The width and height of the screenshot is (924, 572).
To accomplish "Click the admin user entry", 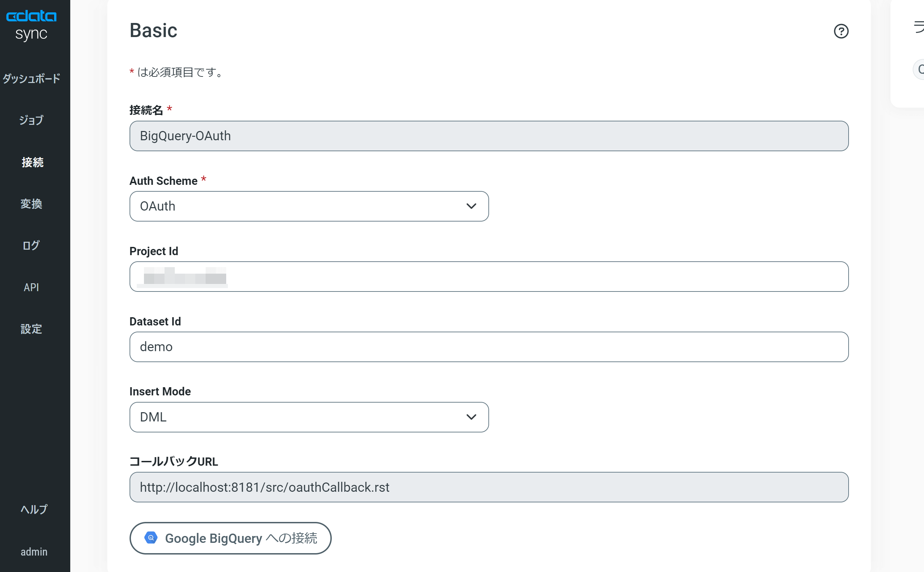I will (34, 551).
